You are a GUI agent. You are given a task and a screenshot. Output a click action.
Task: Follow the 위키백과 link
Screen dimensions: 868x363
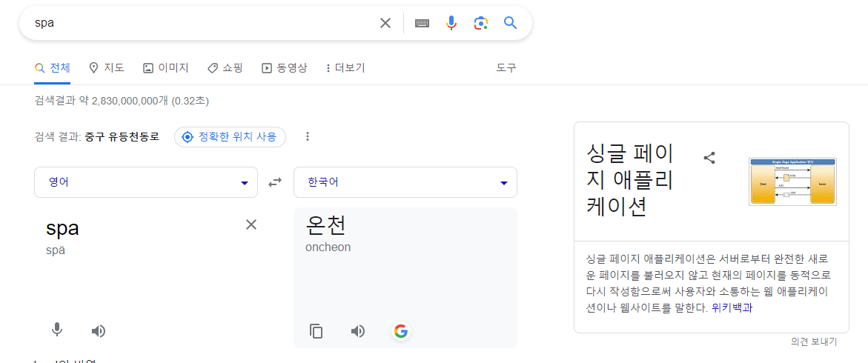(732, 307)
